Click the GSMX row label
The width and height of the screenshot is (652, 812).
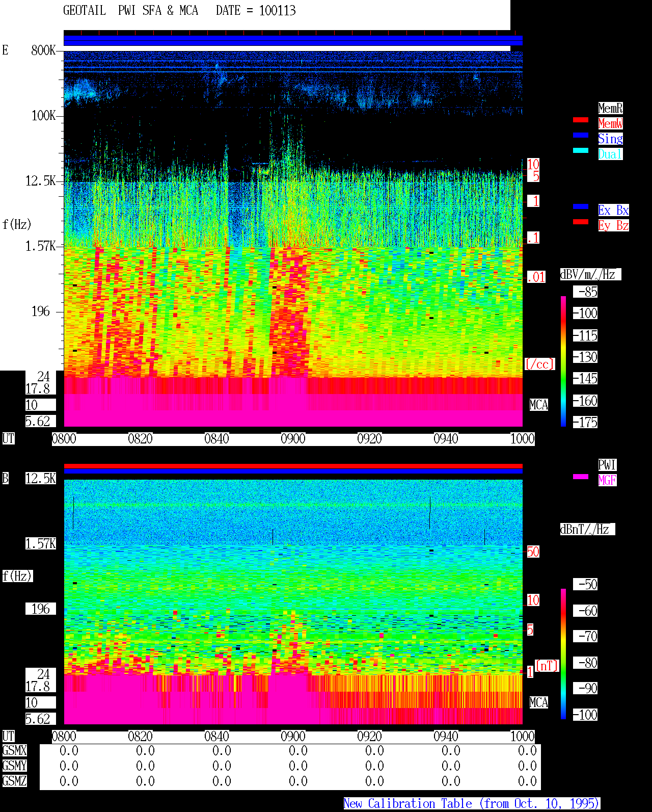14,751
